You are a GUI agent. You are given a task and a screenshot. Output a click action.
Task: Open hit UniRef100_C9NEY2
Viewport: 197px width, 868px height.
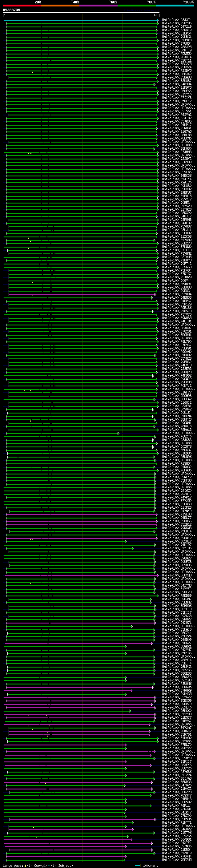click(x=177, y=477)
